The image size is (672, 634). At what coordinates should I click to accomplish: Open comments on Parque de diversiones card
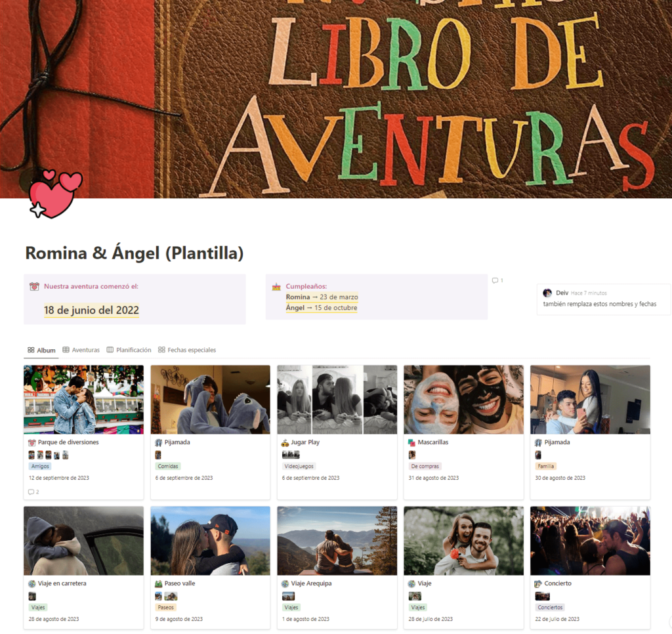pyautogui.click(x=33, y=492)
